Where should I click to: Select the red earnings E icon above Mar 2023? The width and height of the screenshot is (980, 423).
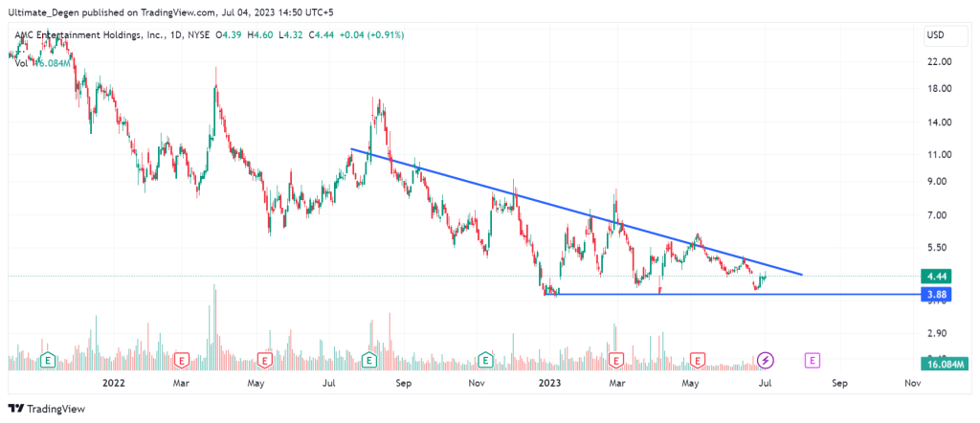[x=617, y=360]
